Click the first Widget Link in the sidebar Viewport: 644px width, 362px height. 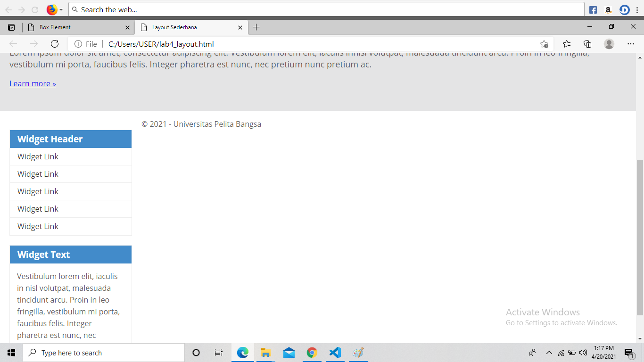(38, 156)
